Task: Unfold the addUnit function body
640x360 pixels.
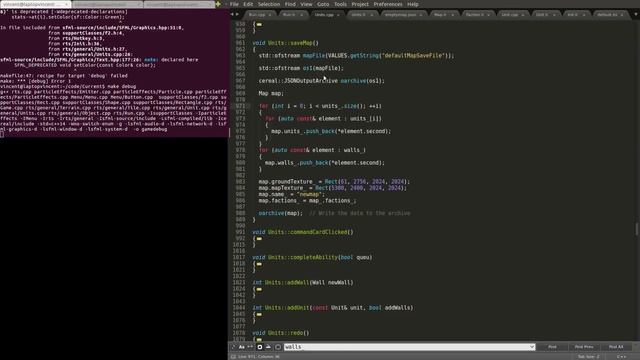Action: pos(259,315)
